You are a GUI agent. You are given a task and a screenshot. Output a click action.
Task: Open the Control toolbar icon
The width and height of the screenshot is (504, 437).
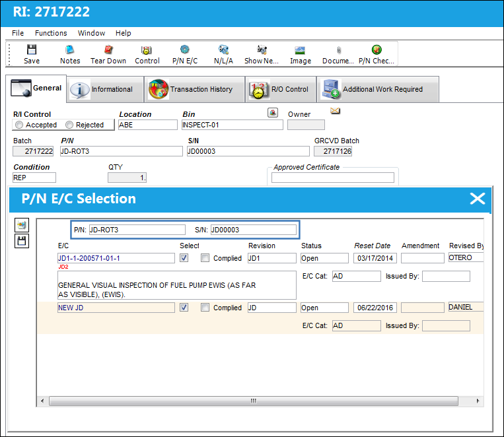[x=147, y=50]
